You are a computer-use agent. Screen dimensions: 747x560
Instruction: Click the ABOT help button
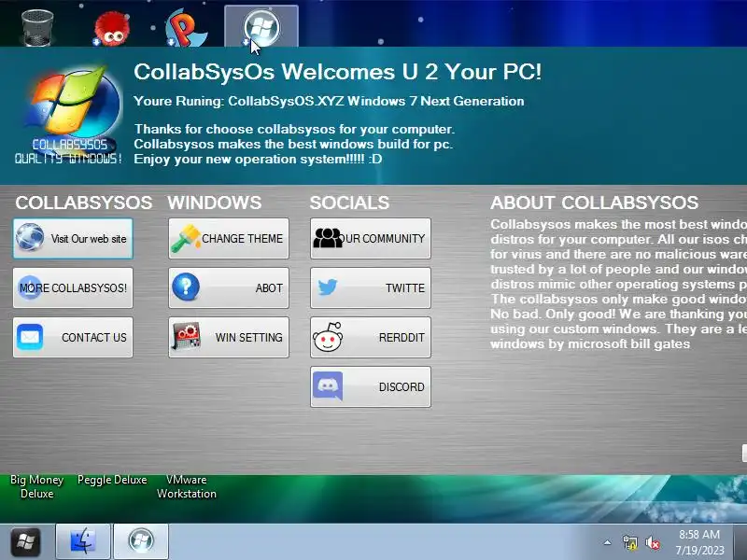(229, 287)
